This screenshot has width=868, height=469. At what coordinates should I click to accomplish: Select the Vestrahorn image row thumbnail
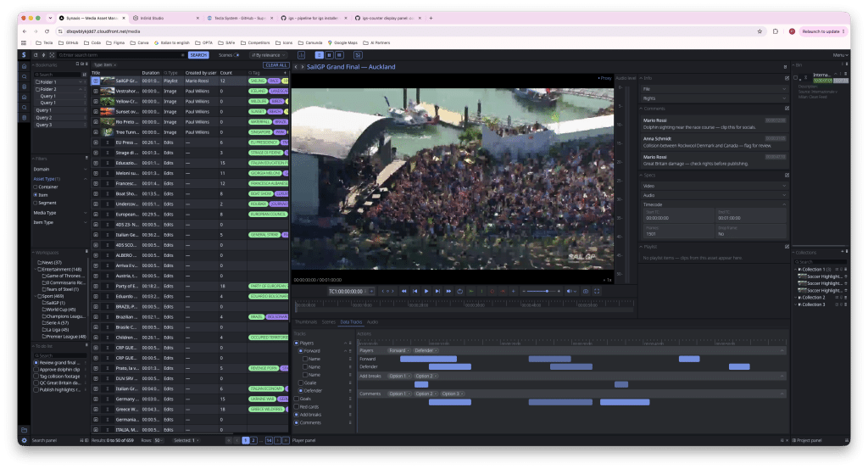click(x=108, y=92)
